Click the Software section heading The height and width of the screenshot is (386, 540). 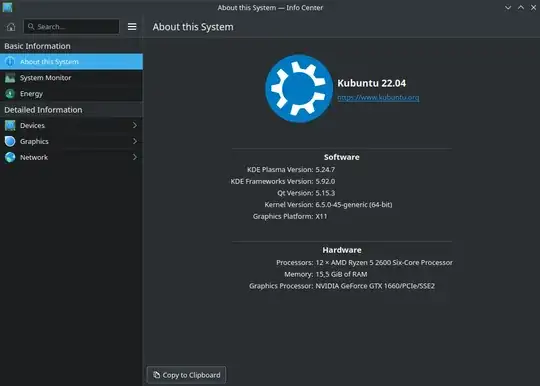pos(342,157)
